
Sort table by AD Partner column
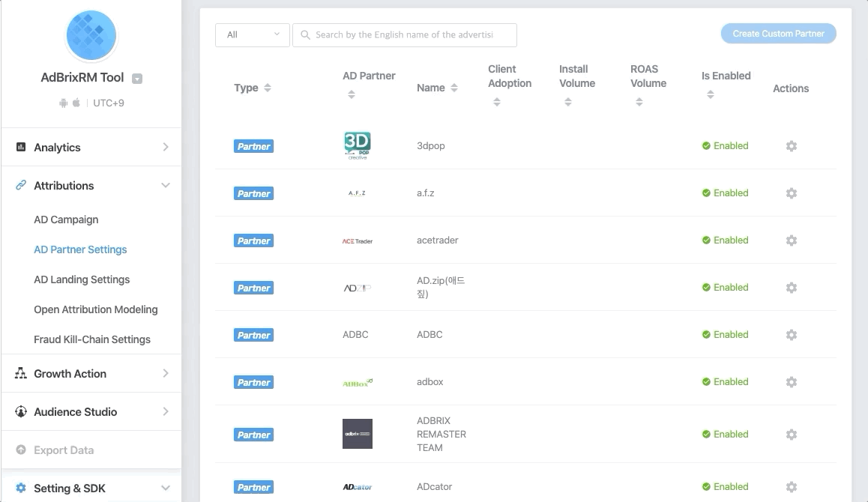click(x=352, y=94)
